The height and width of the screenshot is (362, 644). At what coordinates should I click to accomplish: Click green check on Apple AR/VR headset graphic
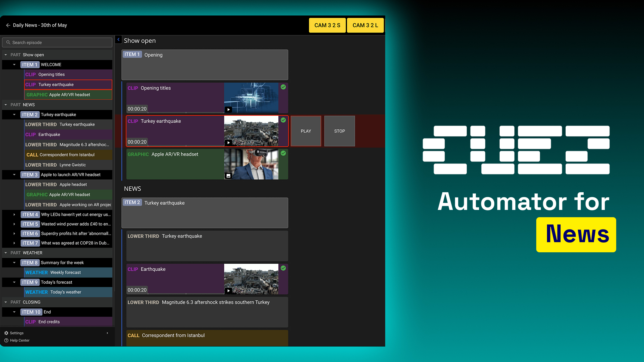pos(283,153)
